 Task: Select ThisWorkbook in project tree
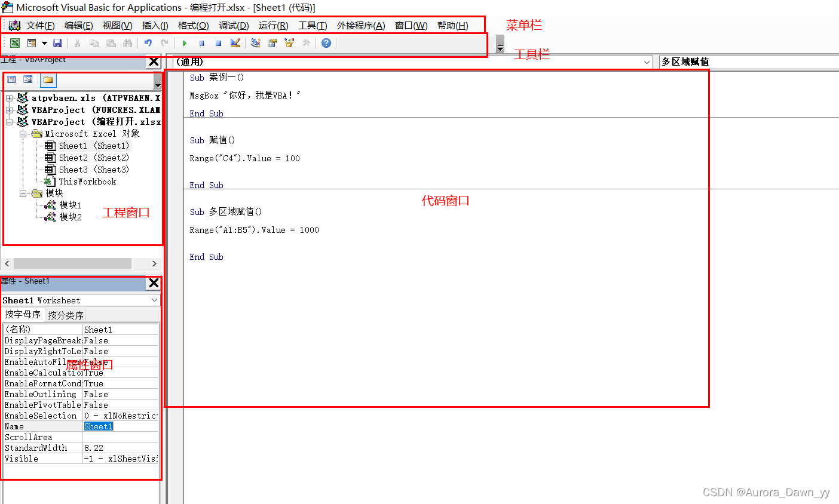pos(87,182)
